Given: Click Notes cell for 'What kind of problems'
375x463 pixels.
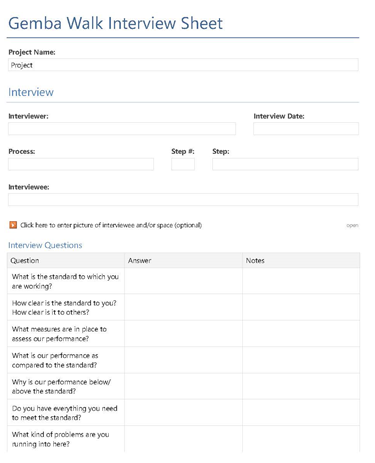Looking at the screenshot, I should click(x=301, y=439).
